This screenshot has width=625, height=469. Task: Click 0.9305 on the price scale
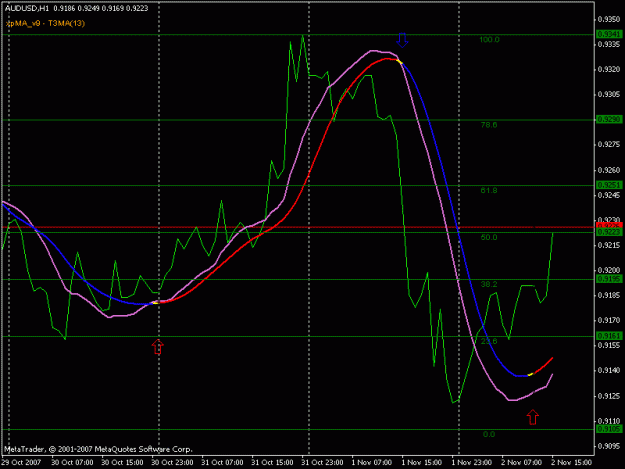609,94
